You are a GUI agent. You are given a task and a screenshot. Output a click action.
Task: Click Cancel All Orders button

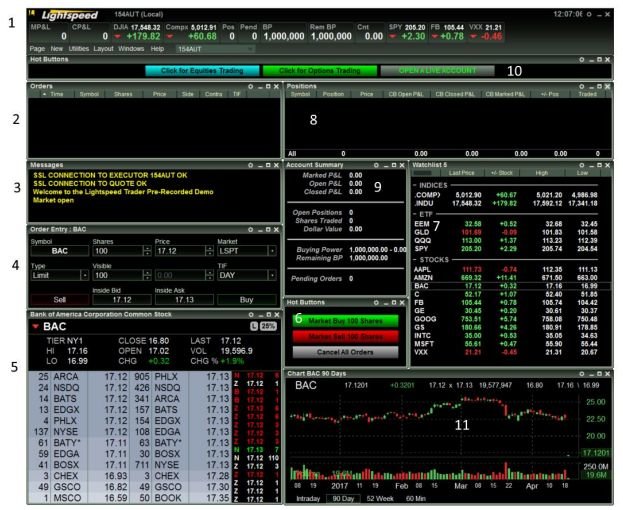pyautogui.click(x=345, y=352)
